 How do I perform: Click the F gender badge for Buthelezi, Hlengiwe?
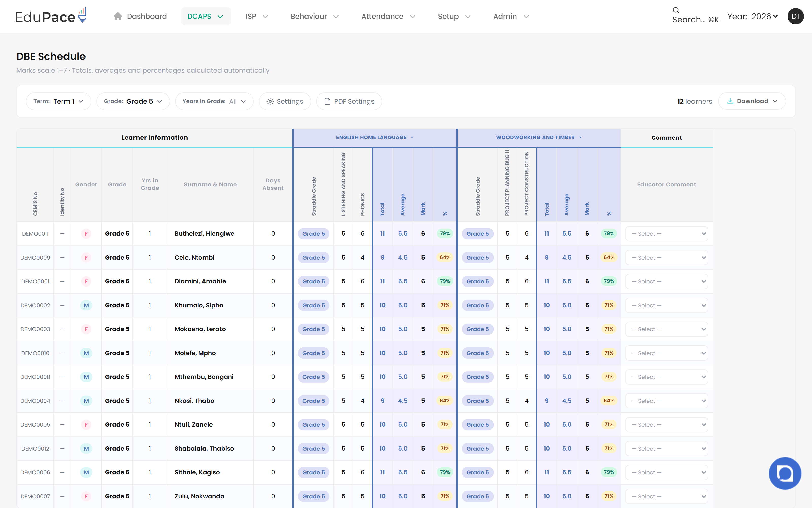pos(86,233)
